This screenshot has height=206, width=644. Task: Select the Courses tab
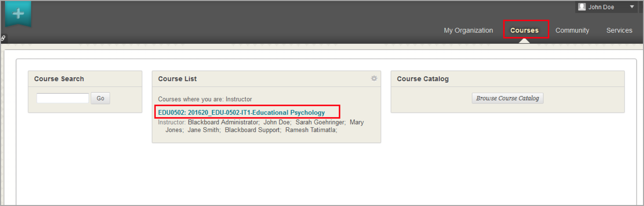(x=524, y=30)
